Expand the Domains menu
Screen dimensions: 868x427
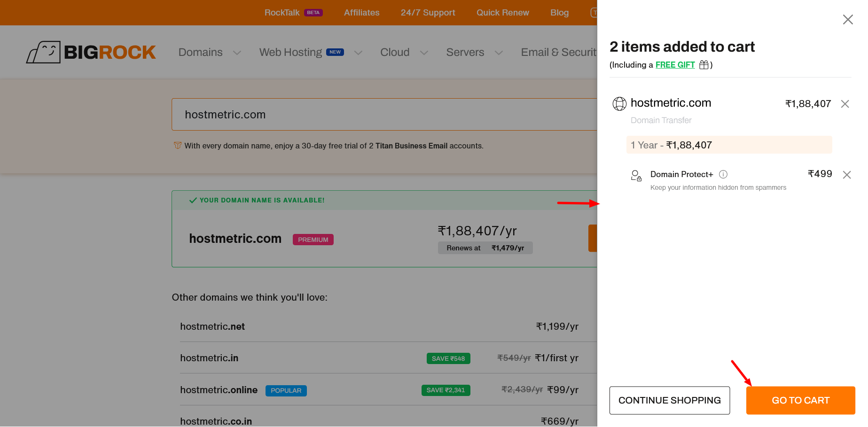tap(210, 52)
